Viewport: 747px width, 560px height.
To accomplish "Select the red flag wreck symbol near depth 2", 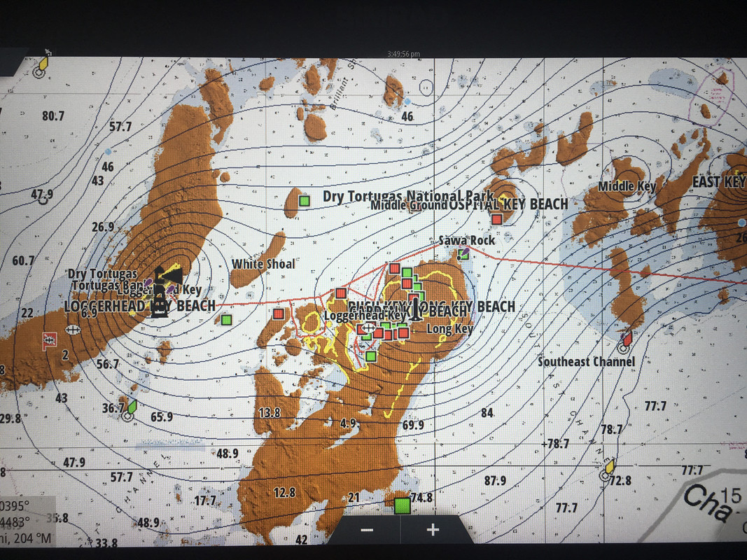I will point(49,341).
